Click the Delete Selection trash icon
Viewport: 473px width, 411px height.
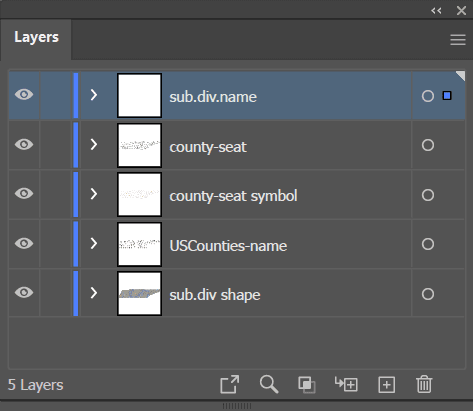click(424, 384)
